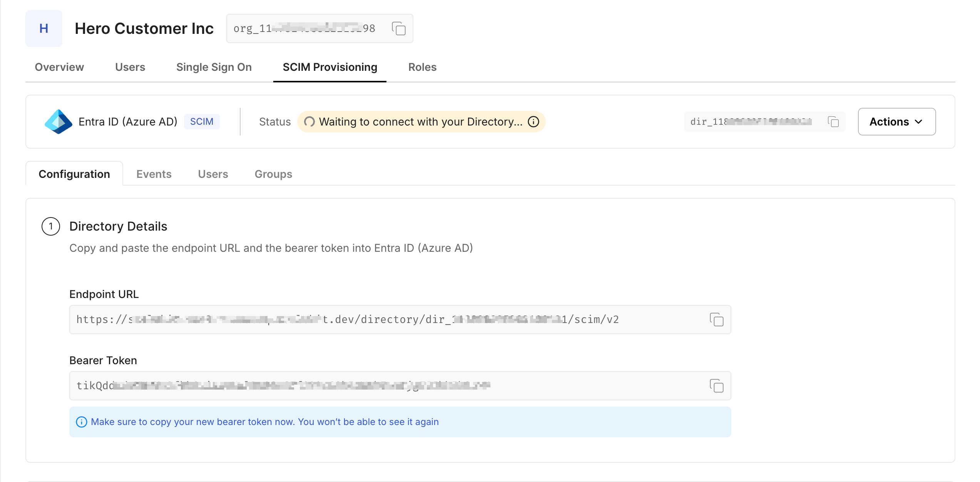
Task: Switch to the Overview tab
Action: point(59,67)
